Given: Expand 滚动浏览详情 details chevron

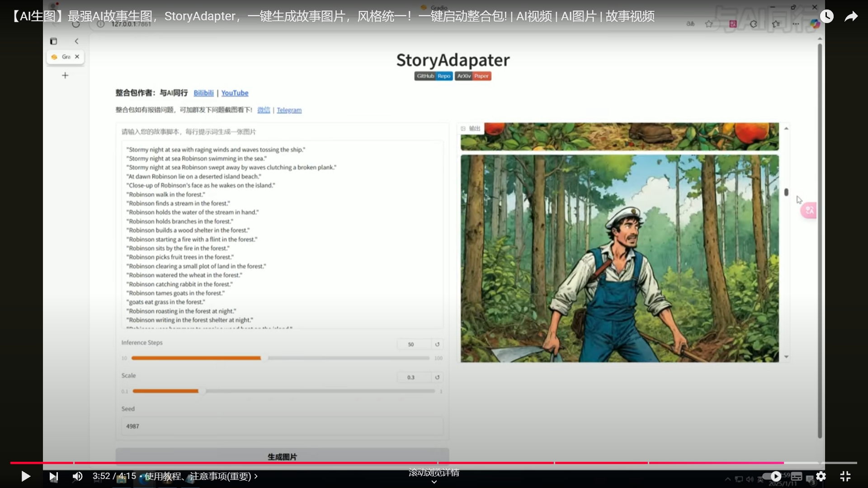Looking at the screenshot, I should [434, 482].
